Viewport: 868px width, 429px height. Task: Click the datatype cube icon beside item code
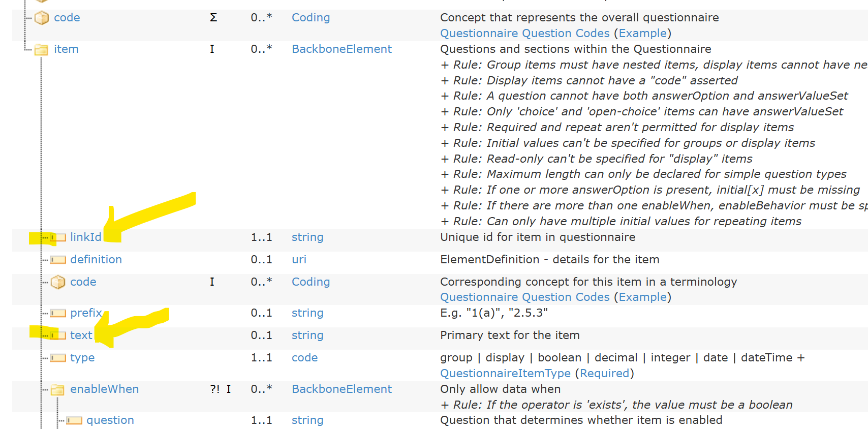(x=58, y=282)
